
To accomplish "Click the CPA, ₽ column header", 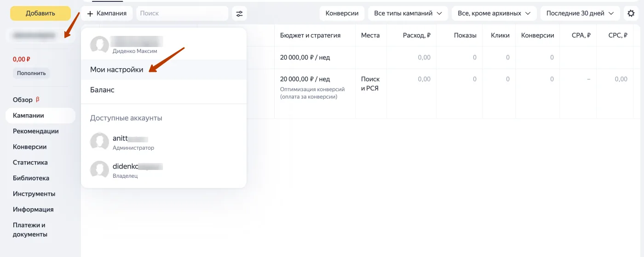I will (581, 35).
